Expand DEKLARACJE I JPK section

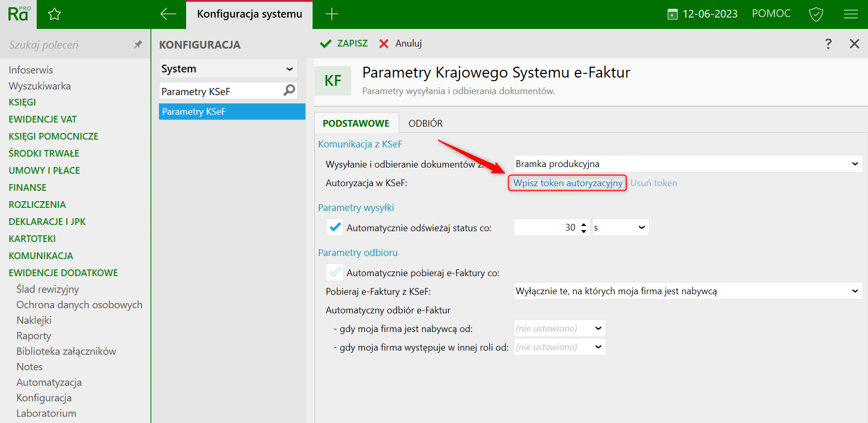point(47,222)
